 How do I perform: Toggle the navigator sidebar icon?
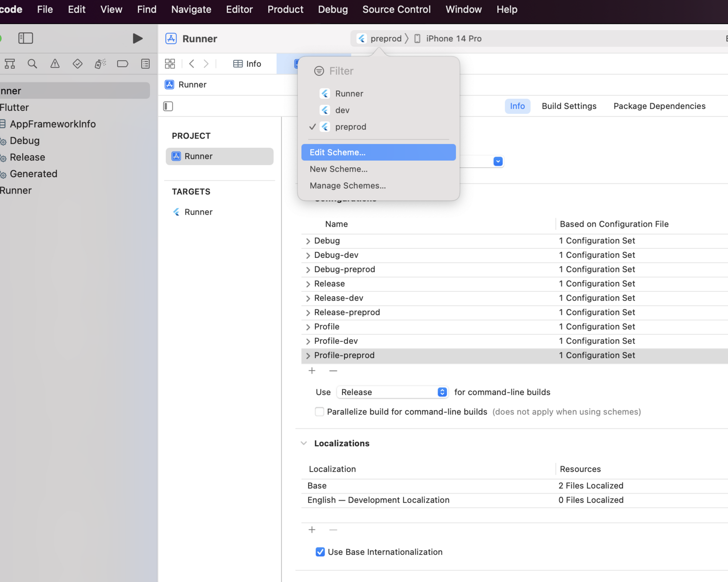(x=25, y=38)
